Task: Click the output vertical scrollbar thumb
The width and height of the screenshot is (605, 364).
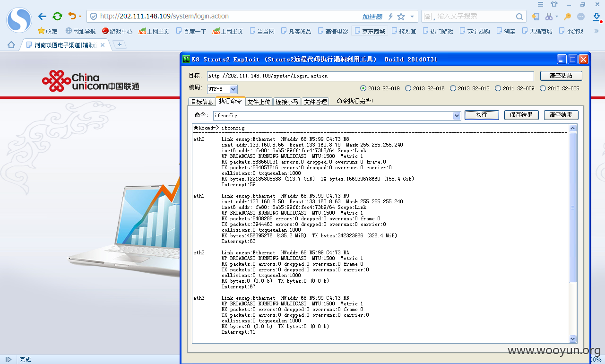Action: click(573, 208)
